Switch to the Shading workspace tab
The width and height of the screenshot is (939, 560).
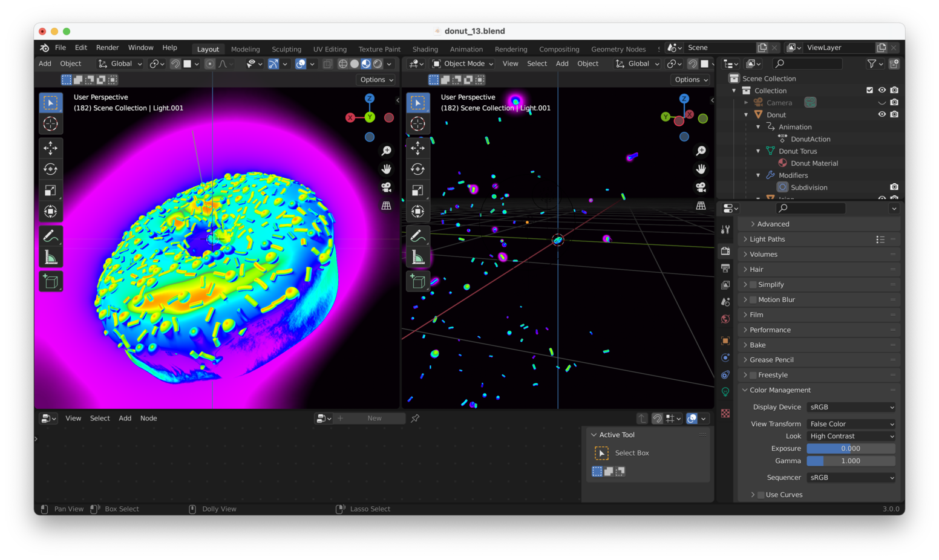point(425,49)
